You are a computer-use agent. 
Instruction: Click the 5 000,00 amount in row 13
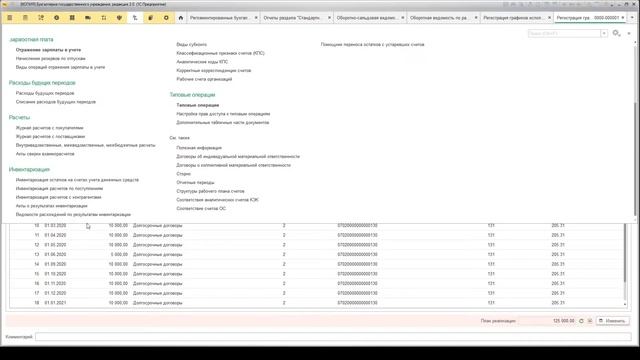119,254
